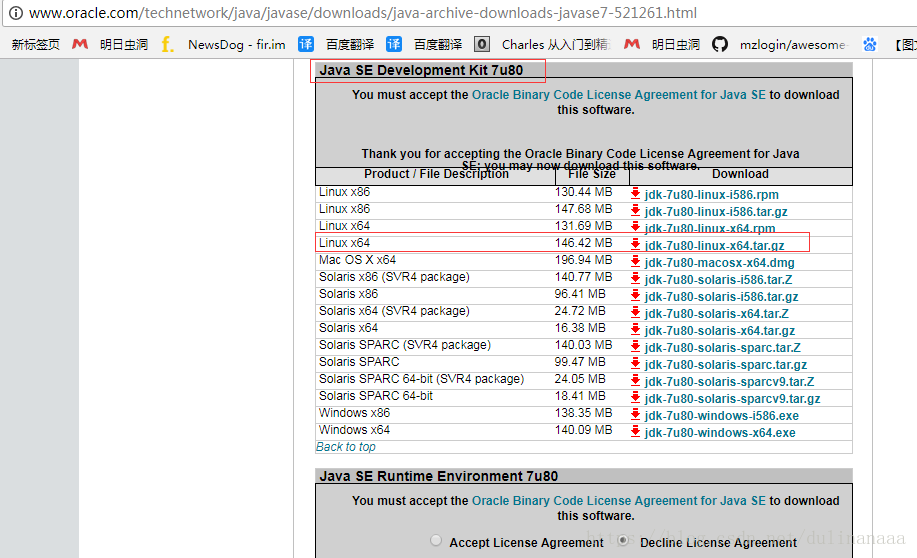This screenshot has width=917, height=558.
Task: Download jdk-7u80-linux-x64.tar.gz link
Action: [715, 246]
